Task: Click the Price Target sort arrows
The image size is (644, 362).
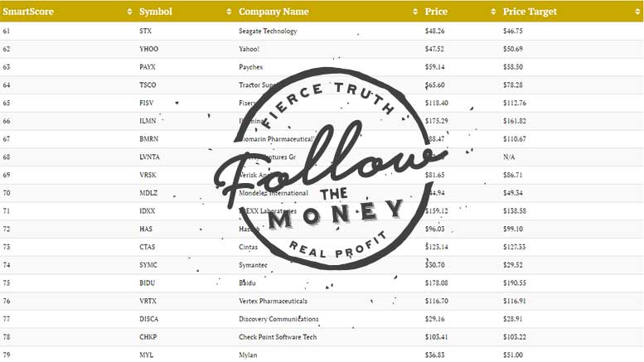Action: 637,12
